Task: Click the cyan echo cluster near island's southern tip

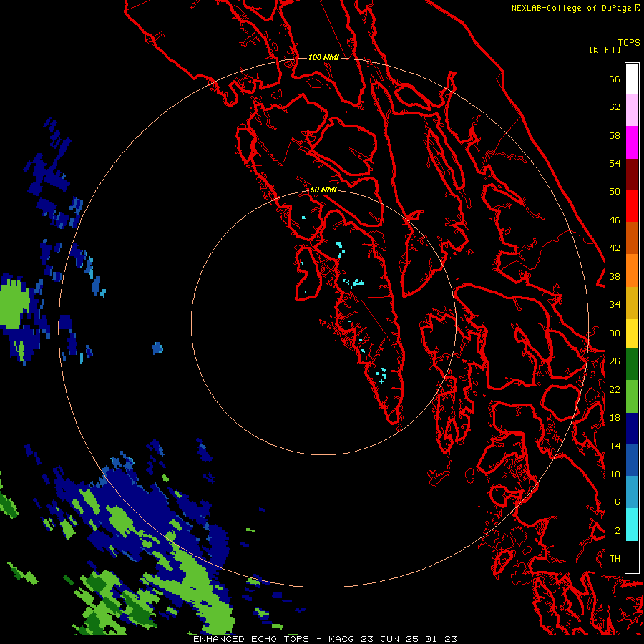Action: [x=382, y=375]
